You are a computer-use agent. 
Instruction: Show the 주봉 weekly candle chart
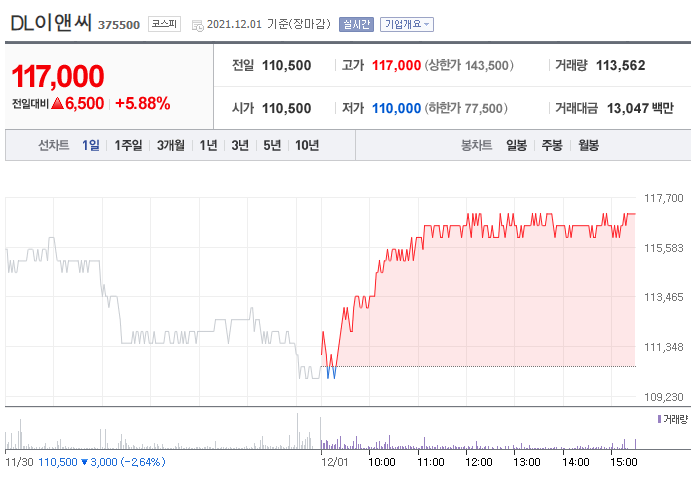(552, 145)
